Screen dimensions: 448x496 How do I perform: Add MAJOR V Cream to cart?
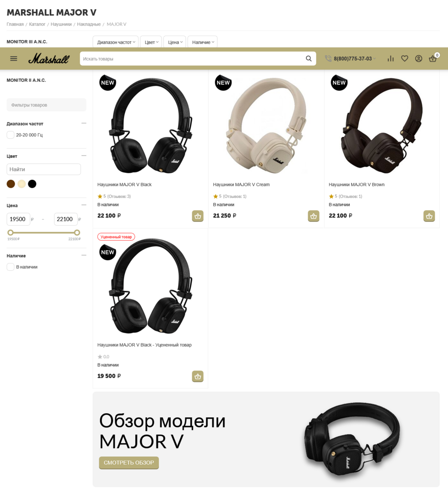pos(314,216)
